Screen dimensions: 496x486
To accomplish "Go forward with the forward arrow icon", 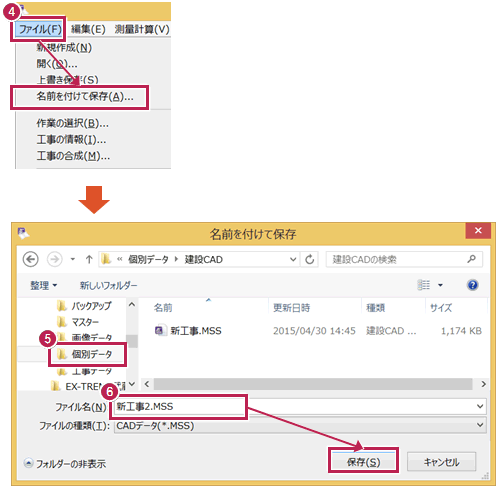I will (x=54, y=259).
